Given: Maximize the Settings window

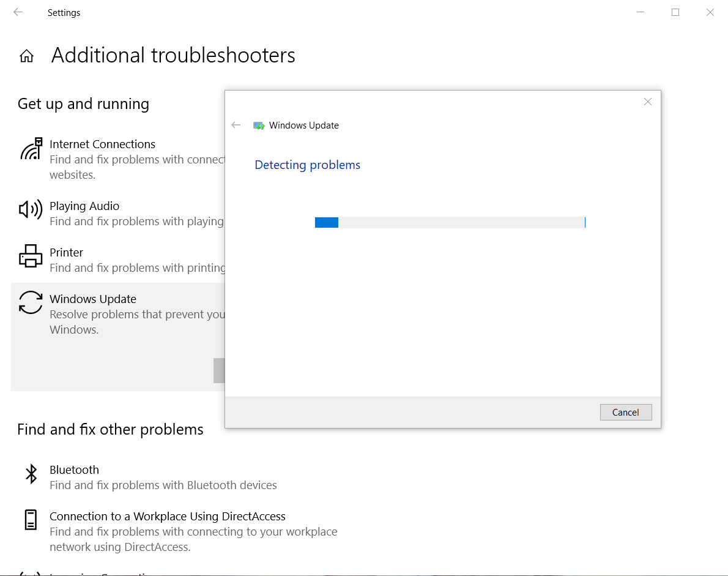Looking at the screenshot, I should 675,12.
